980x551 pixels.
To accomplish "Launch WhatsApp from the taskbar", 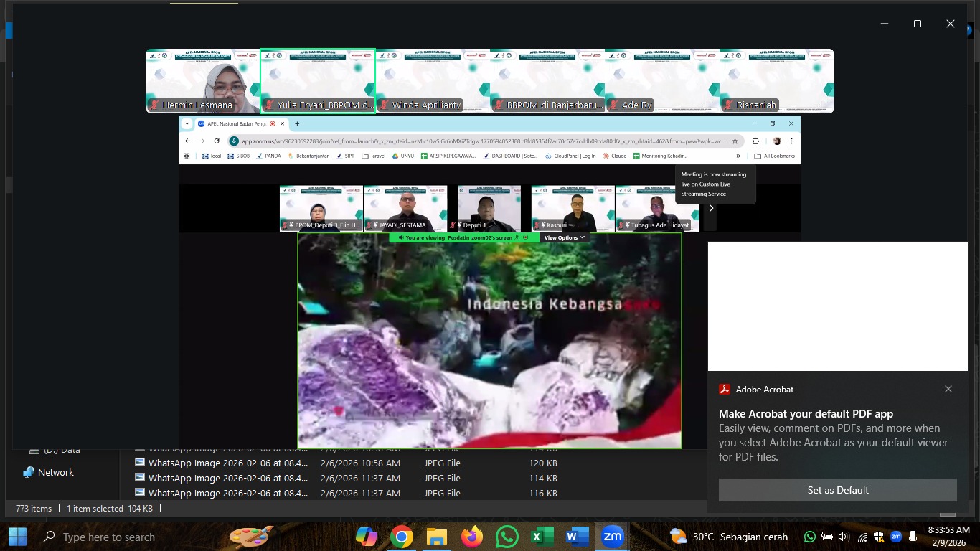I will [507, 537].
